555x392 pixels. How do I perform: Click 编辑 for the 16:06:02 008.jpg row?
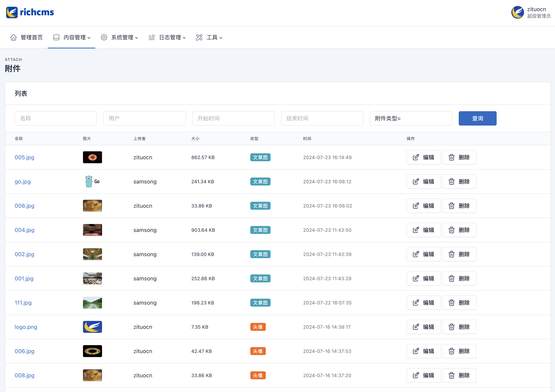424,206
